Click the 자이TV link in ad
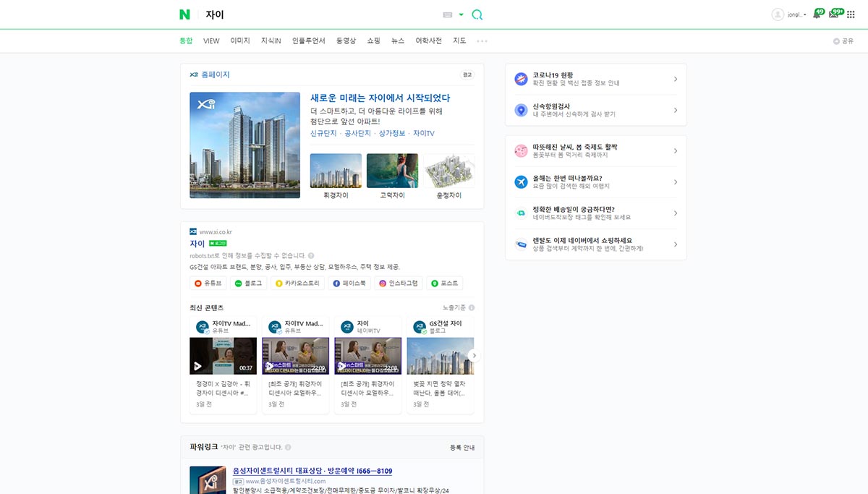 point(424,134)
